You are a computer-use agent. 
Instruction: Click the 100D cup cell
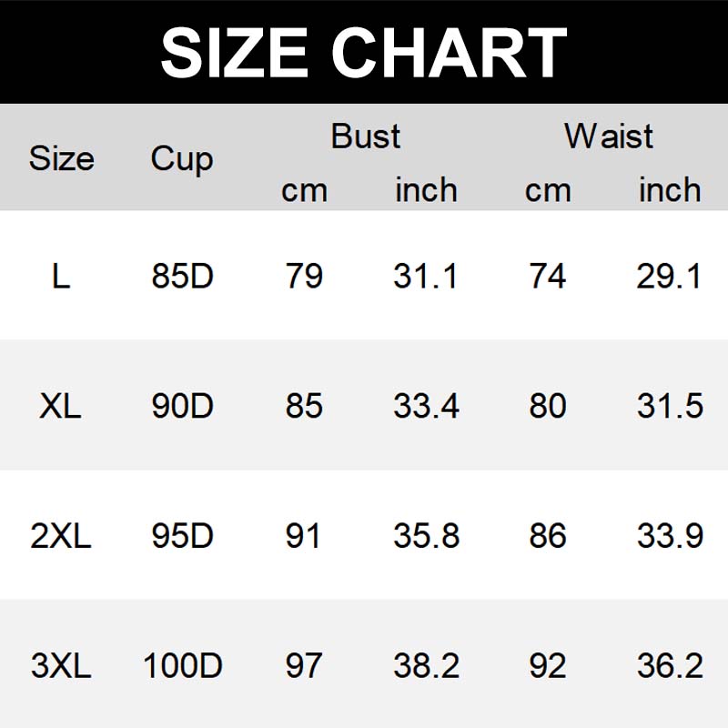coord(182,666)
